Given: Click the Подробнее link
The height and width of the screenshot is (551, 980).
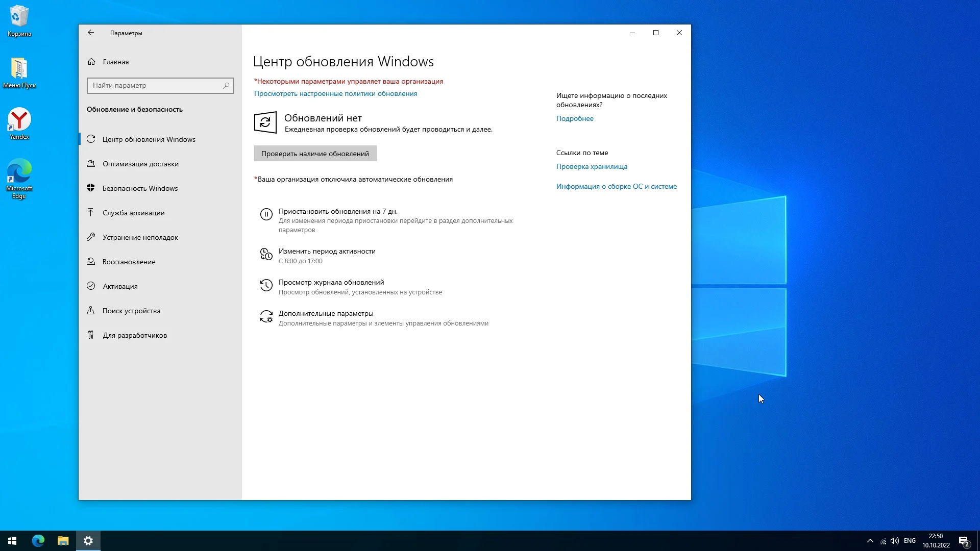Looking at the screenshot, I should click(575, 118).
